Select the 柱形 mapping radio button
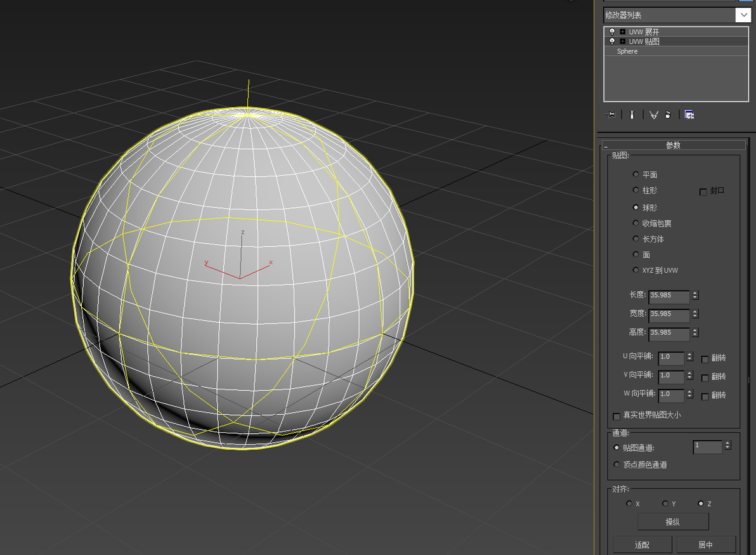 pos(635,190)
